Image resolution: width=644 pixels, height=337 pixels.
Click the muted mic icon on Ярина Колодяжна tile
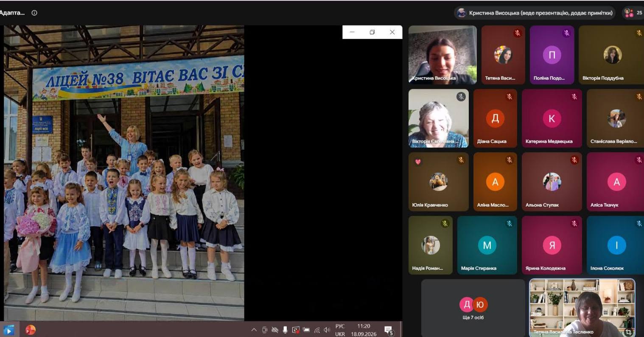pyautogui.click(x=574, y=223)
